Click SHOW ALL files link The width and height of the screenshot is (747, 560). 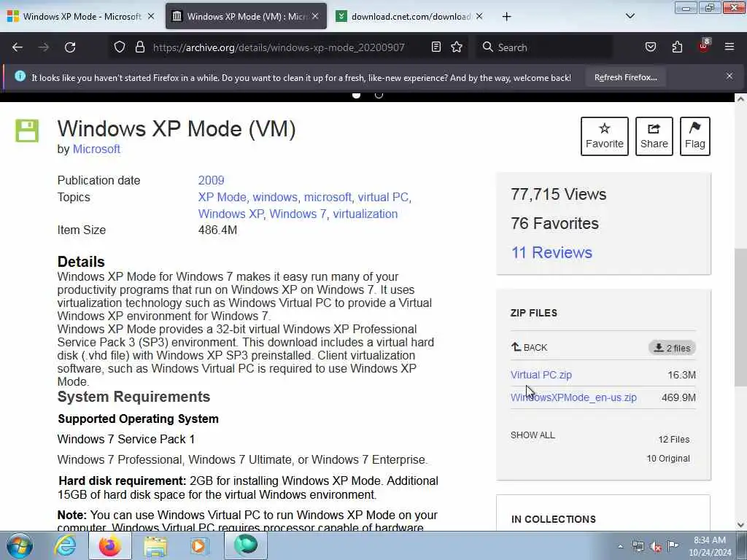533,435
